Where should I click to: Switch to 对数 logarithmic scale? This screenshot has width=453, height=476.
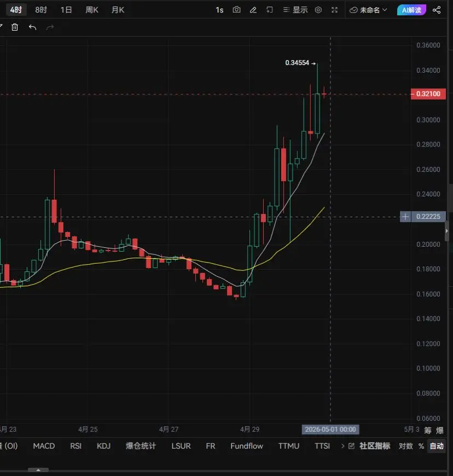pyautogui.click(x=406, y=446)
